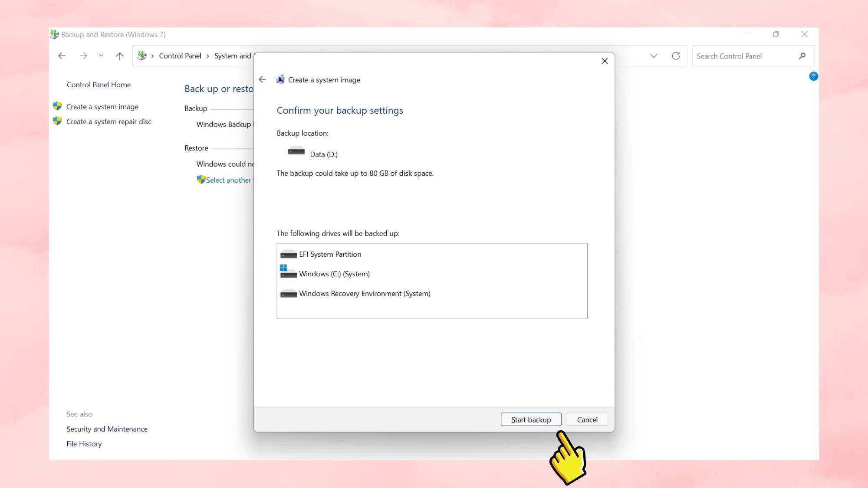Open Control Panel Home link
The width and height of the screenshot is (868, 488).
click(x=99, y=85)
